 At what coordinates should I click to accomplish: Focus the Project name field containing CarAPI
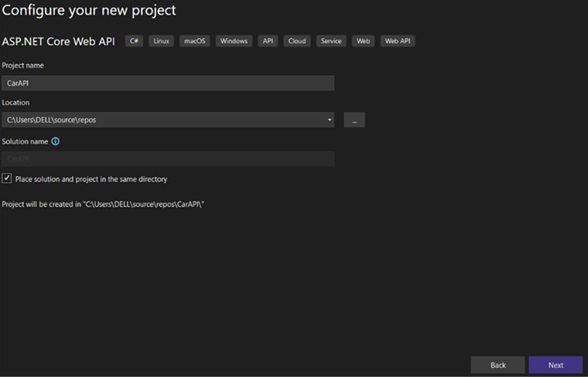pos(168,84)
